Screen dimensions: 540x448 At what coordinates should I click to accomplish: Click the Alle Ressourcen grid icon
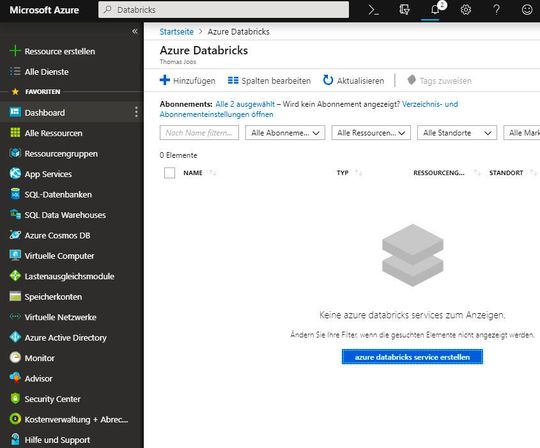(15, 133)
